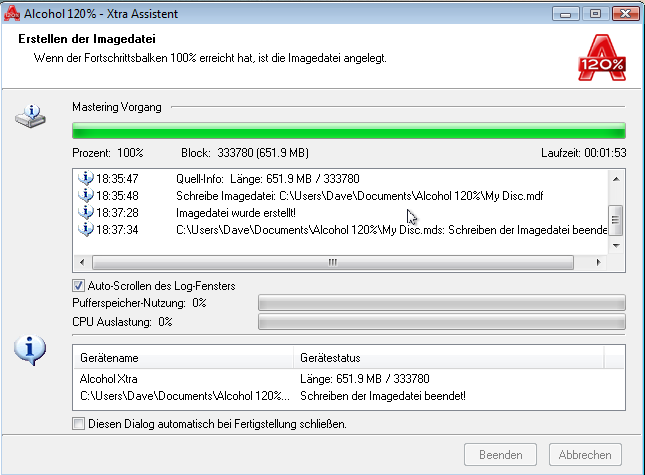Screen dimensions: 645x475
Task: Click 'Länge: 651.9 MB / 333780' status cell
Action: pos(364,378)
